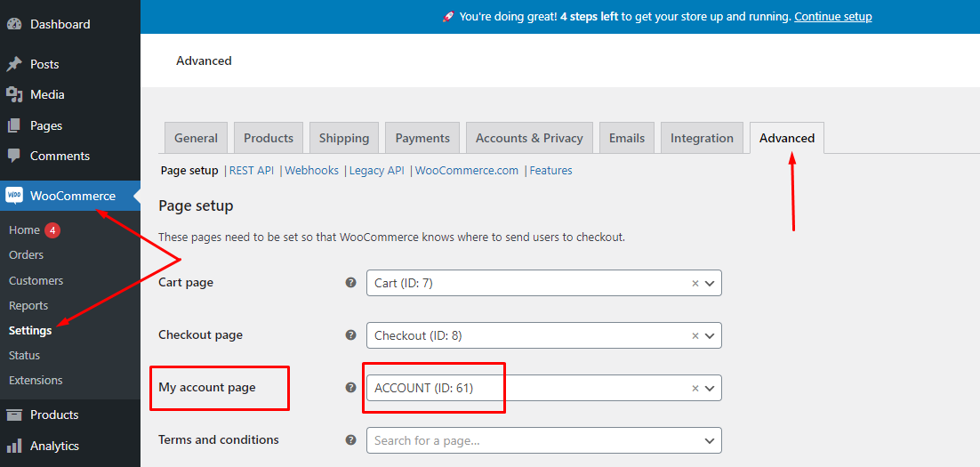
Task: Open the Page setup subsection
Action: [x=189, y=171]
